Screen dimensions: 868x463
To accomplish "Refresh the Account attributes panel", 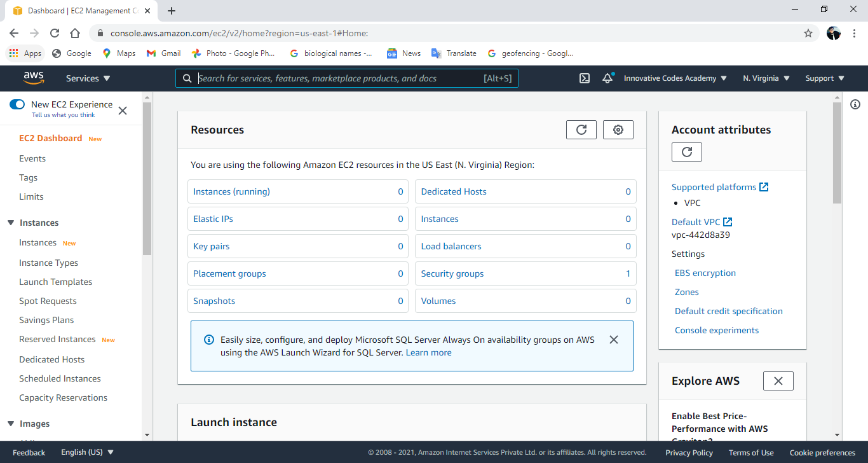I will click(x=686, y=151).
